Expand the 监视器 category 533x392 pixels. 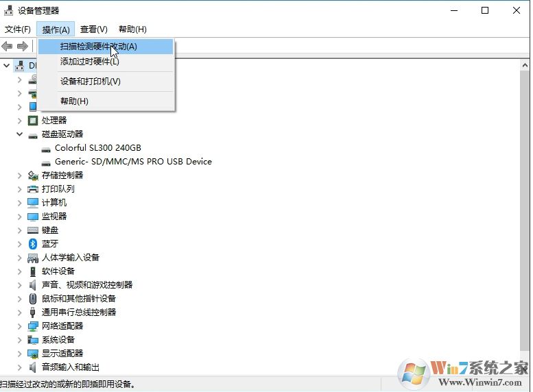[20, 217]
